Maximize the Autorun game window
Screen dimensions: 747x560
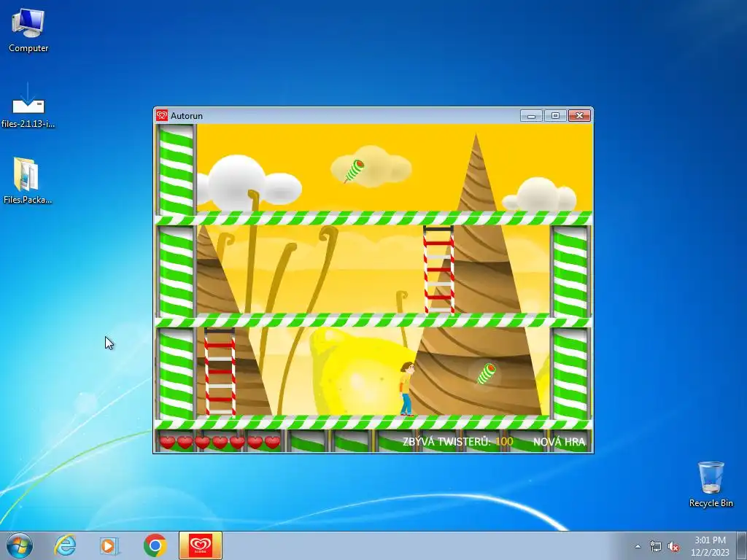point(555,116)
